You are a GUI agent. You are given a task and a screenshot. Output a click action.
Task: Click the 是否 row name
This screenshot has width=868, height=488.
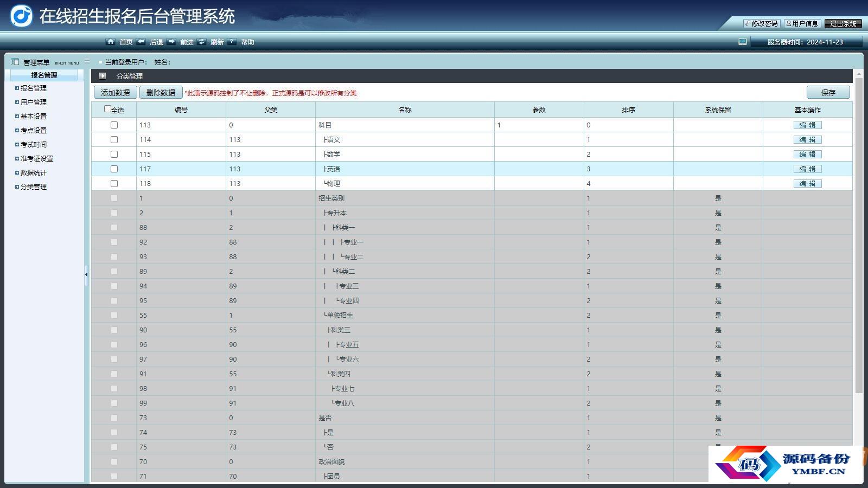point(325,418)
